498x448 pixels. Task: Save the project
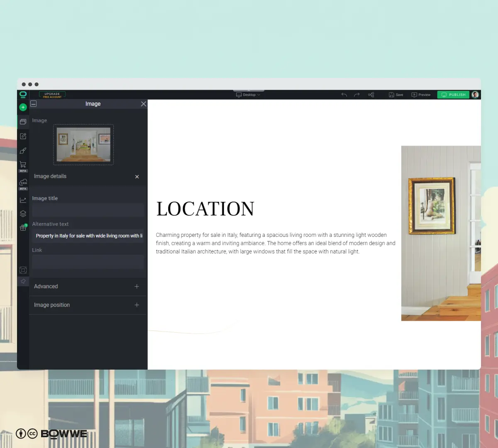tap(396, 95)
